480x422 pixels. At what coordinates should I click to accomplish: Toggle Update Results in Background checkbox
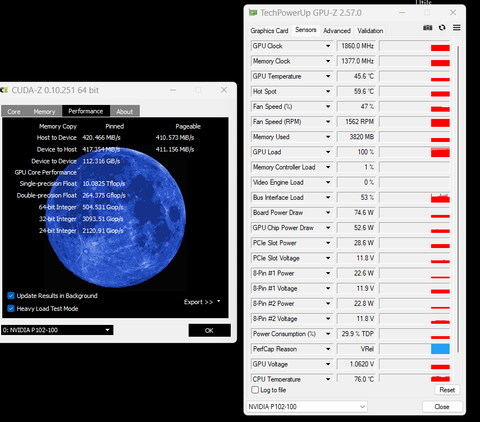(11, 296)
